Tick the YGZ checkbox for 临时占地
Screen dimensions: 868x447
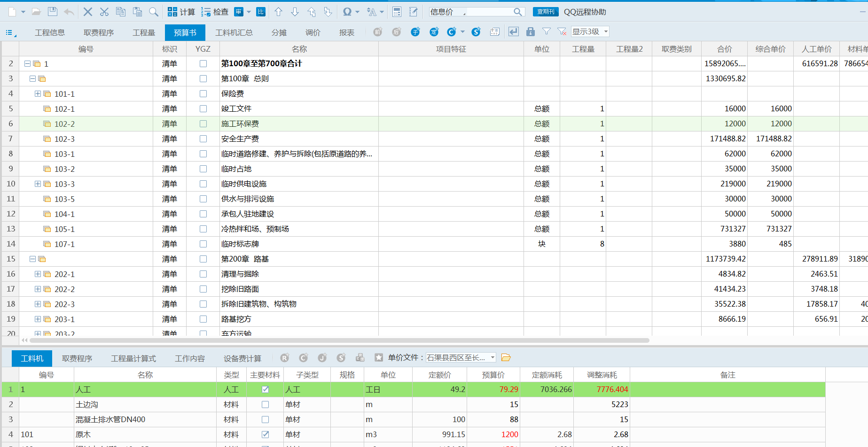tap(203, 169)
